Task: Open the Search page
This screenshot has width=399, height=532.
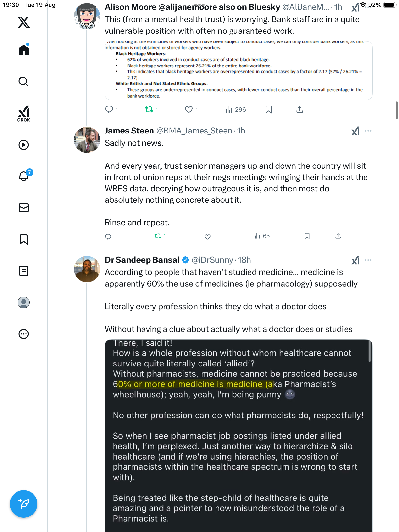Action: coord(24,82)
